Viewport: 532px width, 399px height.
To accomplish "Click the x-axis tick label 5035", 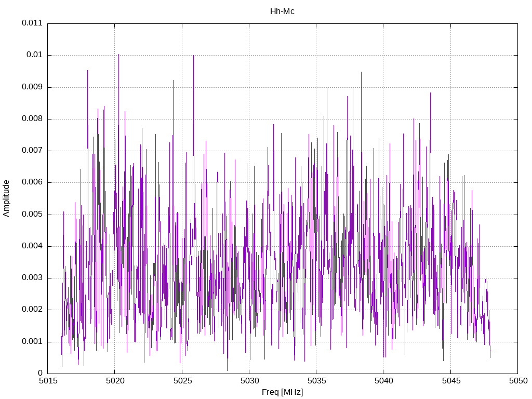I will coord(316,381).
